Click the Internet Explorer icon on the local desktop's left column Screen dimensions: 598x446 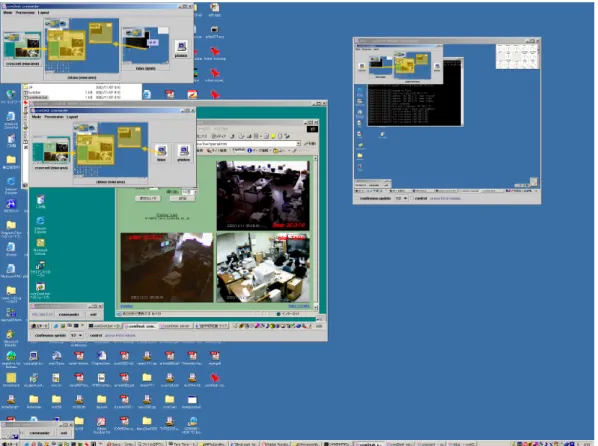(11, 184)
